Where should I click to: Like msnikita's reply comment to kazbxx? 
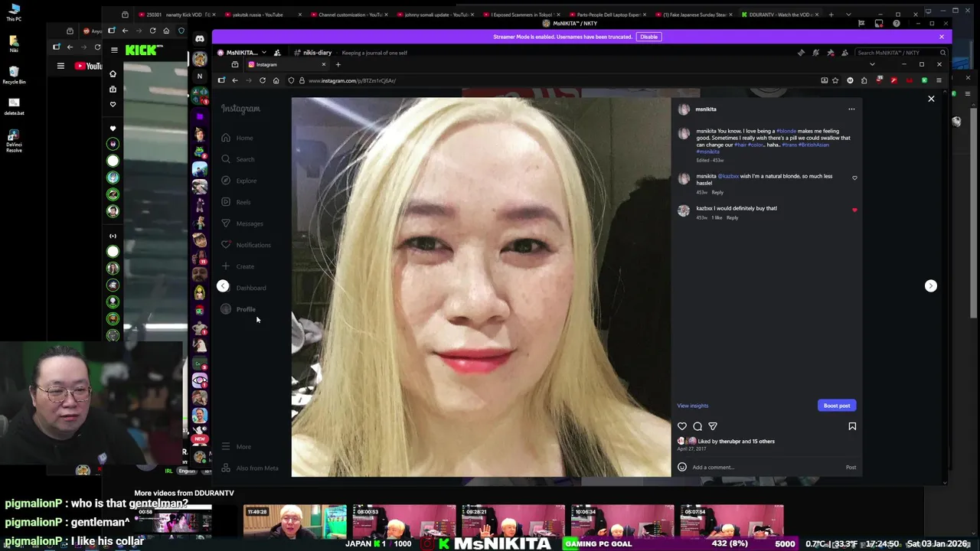coord(854,178)
